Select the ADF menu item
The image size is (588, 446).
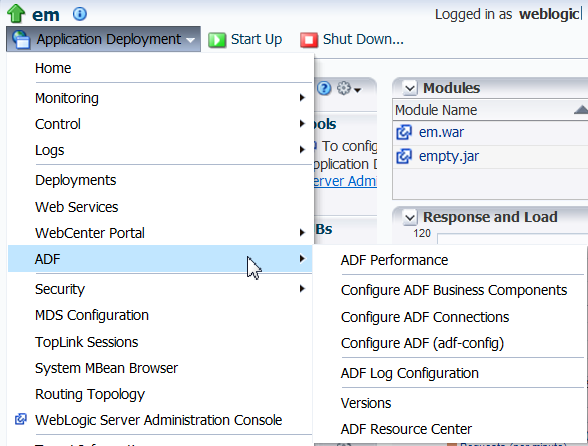pyautogui.click(x=160, y=259)
